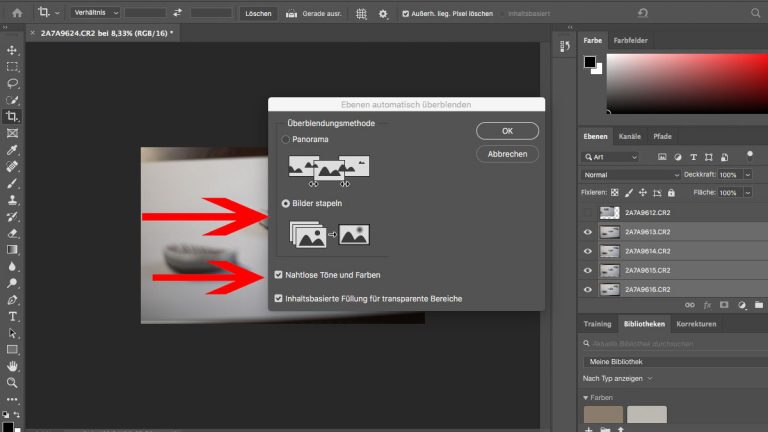
Task: Select the Hand tool
Action: point(12,366)
